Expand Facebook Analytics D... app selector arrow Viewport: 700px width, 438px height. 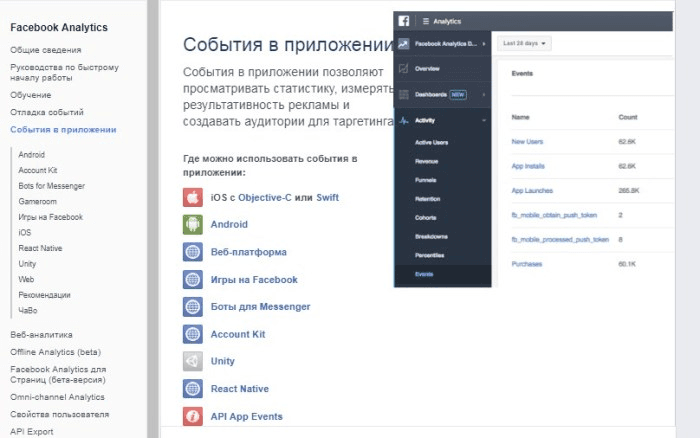(x=484, y=44)
